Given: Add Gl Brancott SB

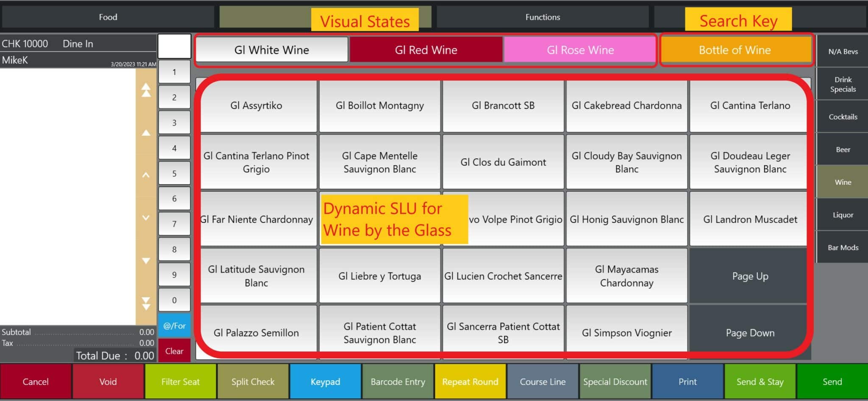Looking at the screenshot, I should [x=503, y=106].
